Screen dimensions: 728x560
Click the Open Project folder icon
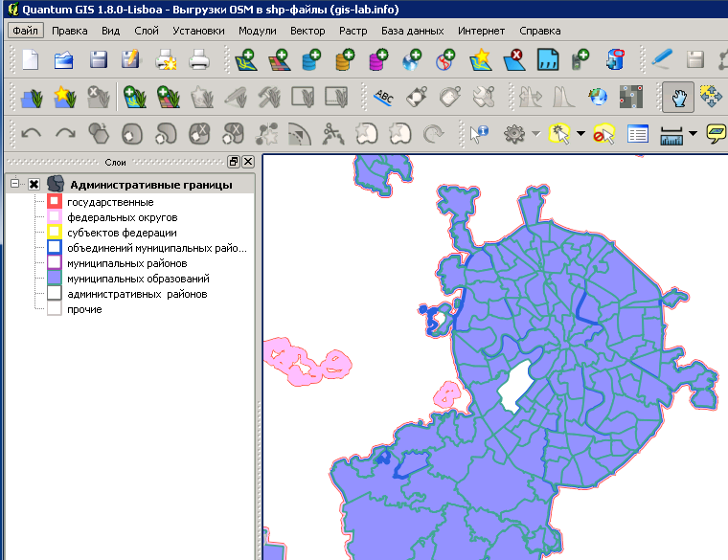(x=64, y=61)
